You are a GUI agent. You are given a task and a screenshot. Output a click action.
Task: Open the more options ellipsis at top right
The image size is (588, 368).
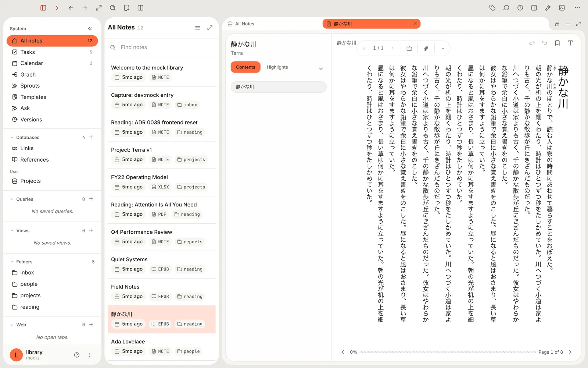577,8
